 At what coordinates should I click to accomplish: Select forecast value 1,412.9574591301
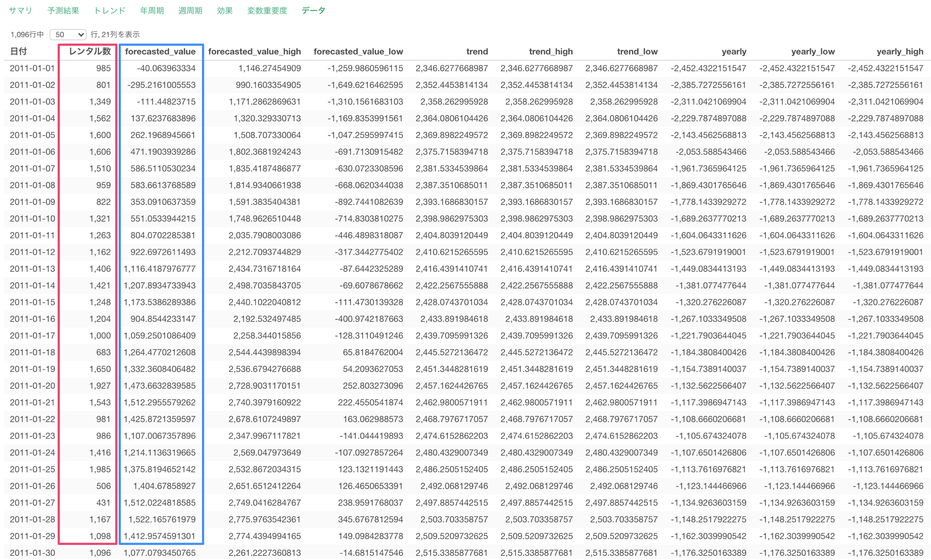(160, 536)
